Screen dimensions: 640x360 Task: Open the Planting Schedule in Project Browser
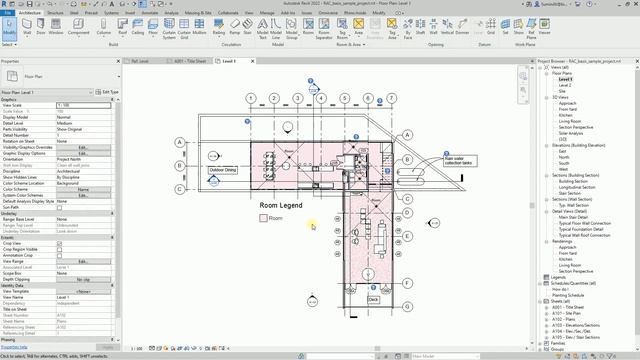[x=568, y=295]
